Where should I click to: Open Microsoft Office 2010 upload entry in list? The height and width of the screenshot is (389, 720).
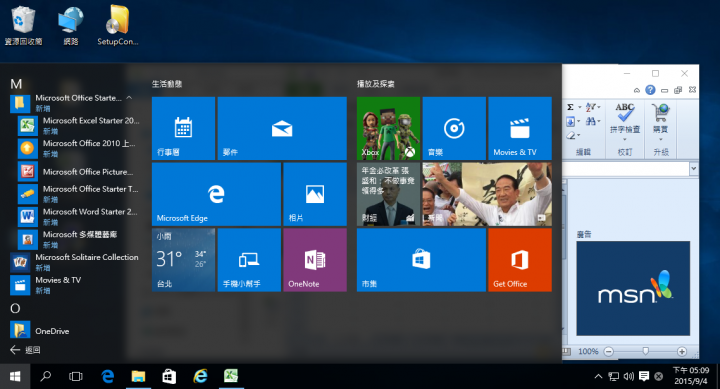pyautogui.click(x=78, y=148)
